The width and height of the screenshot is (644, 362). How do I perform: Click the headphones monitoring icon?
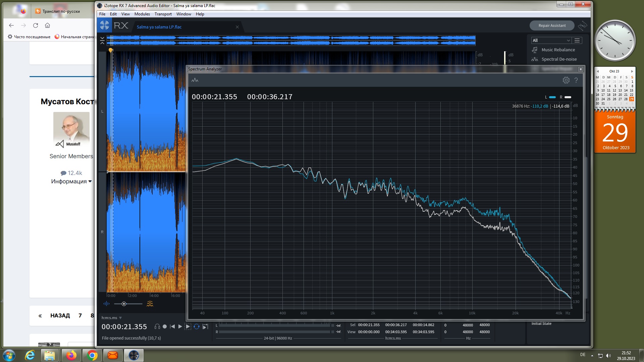157,326
